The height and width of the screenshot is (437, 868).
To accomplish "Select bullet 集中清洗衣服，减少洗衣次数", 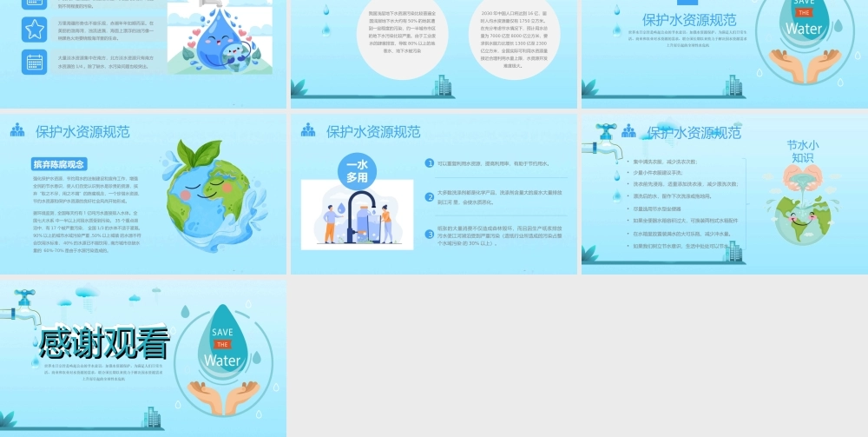I will [x=665, y=162].
